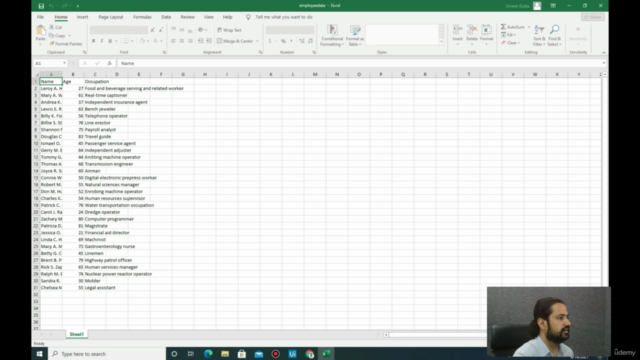Select the Format Painter tool
This screenshot has height=360, width=640.
pyautogui.click(x=66, y=44)
